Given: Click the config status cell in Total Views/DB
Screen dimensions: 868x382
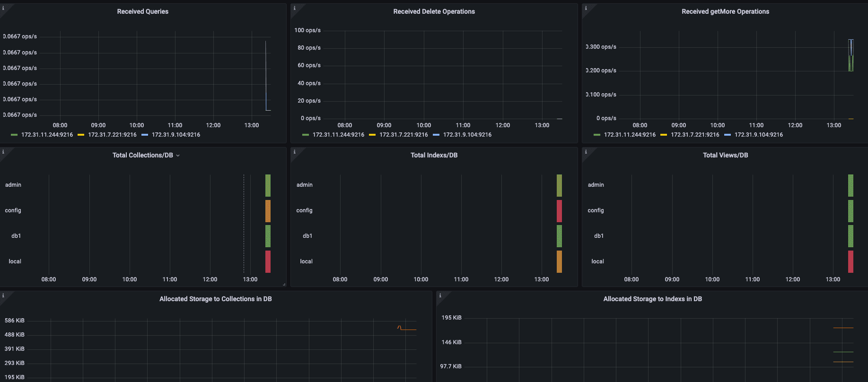Looking at the screenshot, I should coord(850,211).
